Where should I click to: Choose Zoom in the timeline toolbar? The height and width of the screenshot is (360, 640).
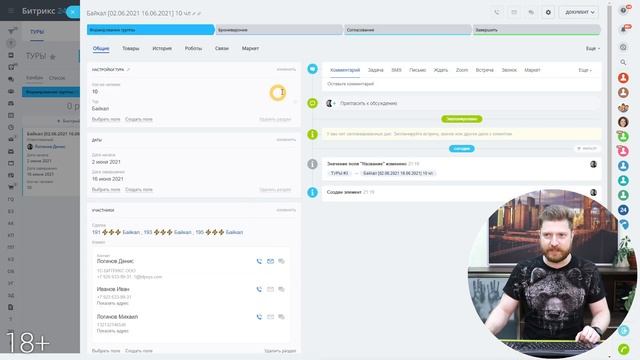point(462,70)
